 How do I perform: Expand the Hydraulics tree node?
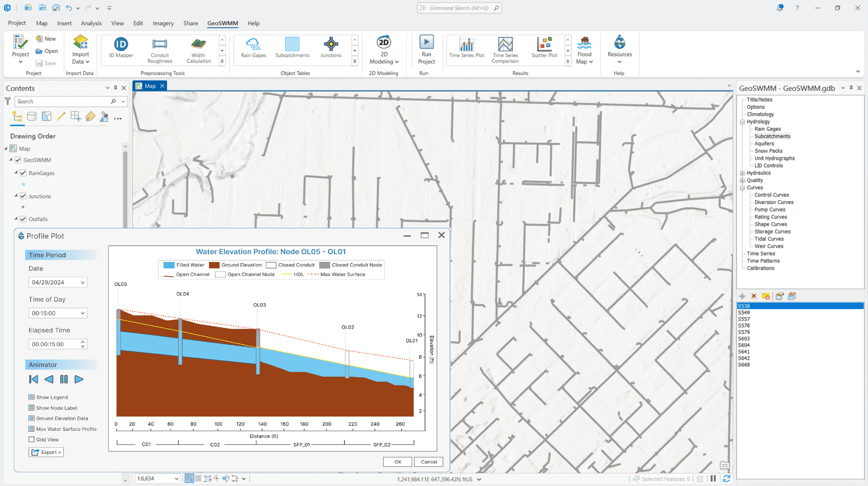pyautogui.click(x=742, y=173)
